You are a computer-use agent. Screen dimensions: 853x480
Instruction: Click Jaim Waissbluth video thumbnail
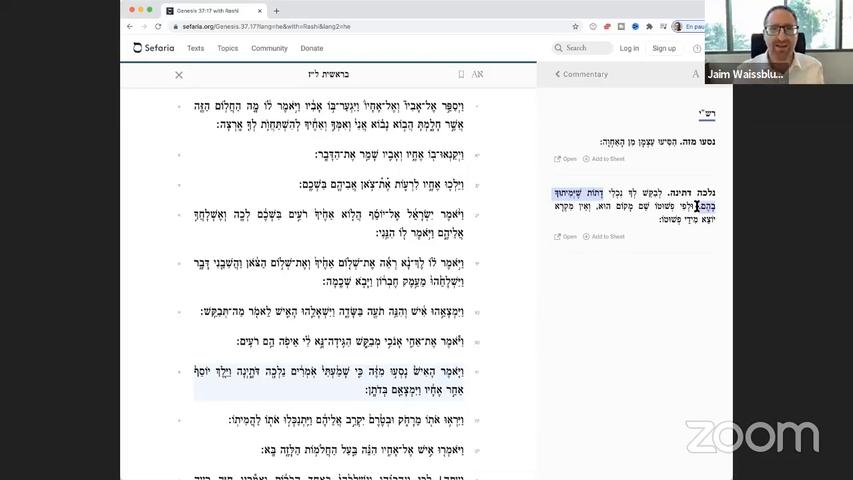coord(778,42)
